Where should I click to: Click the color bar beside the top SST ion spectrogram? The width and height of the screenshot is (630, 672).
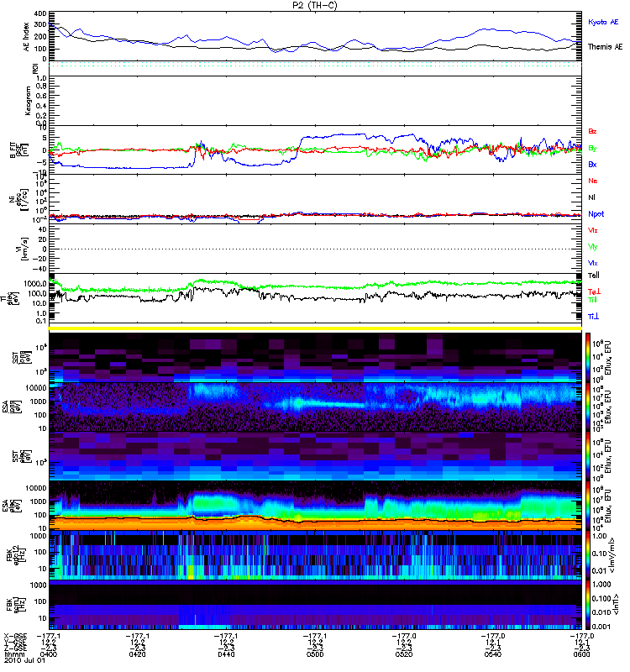(588, 358)
